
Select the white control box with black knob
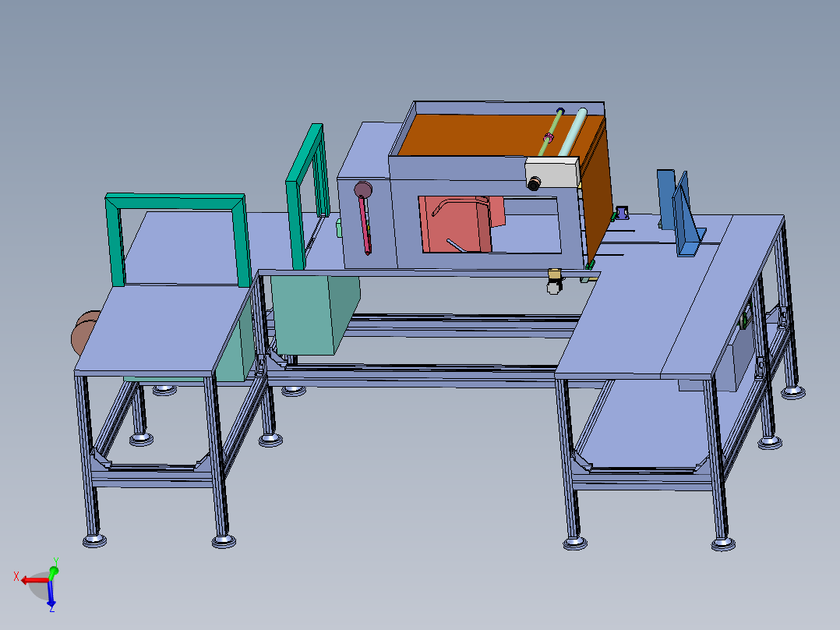point(552,172)
